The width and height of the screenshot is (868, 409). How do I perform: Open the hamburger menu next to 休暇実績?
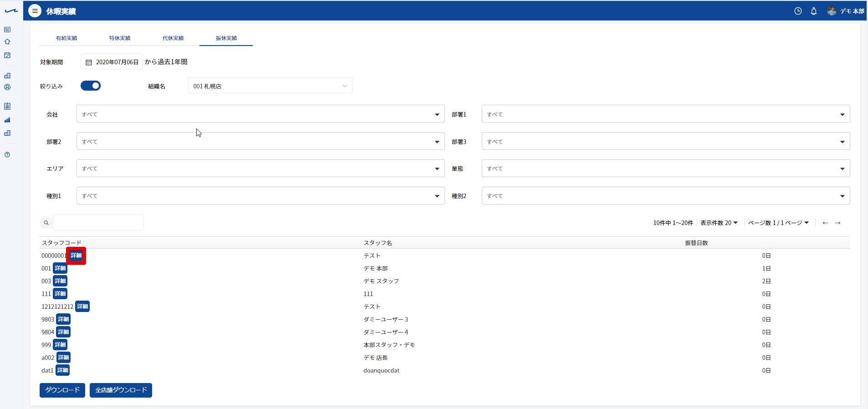point(35,11)
